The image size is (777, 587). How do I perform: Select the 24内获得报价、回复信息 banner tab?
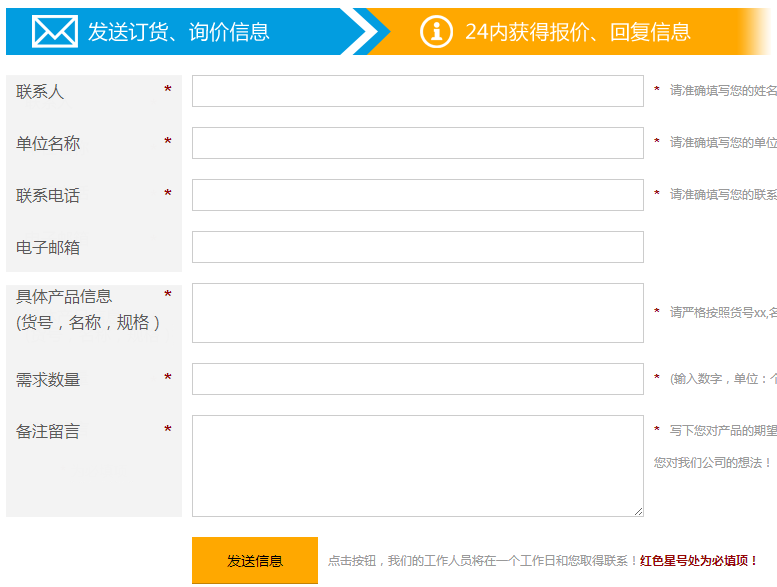coord(577,32)
